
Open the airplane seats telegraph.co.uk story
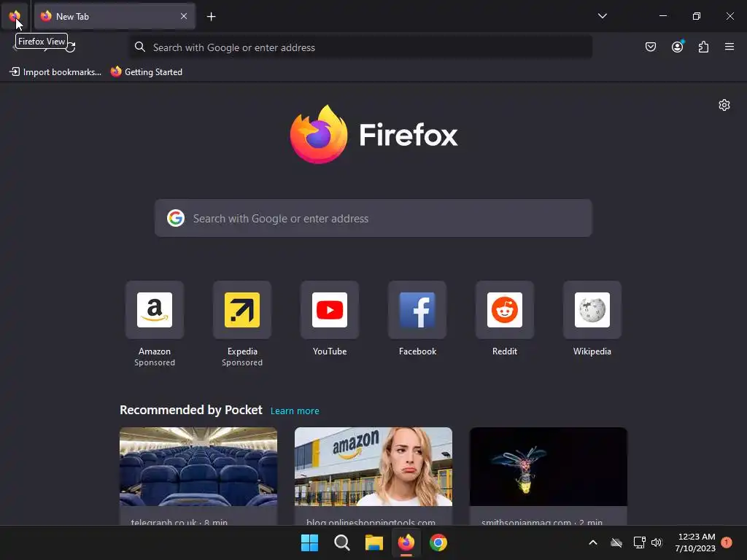pyautogui.click(x=198, y=476)
